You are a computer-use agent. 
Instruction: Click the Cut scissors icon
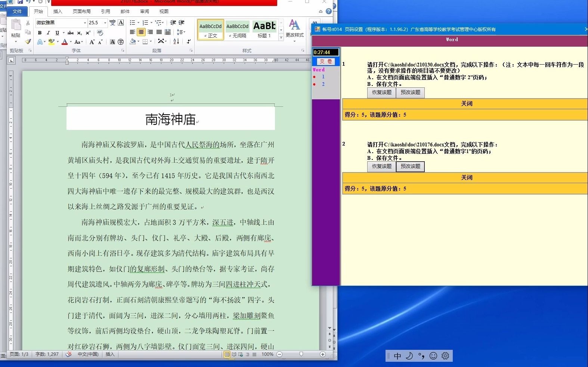coord(28,23)
